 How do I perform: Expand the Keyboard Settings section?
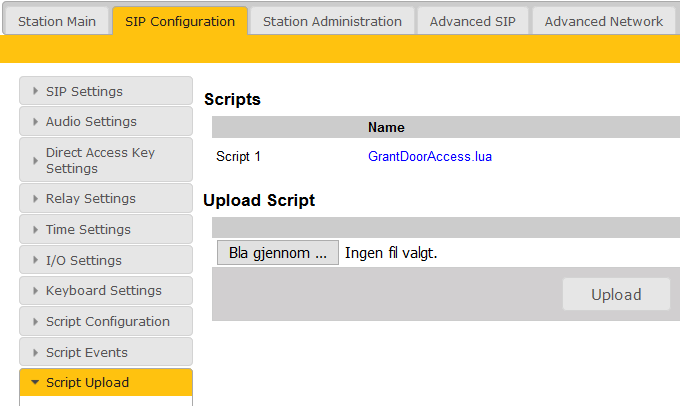pos(106,290)
